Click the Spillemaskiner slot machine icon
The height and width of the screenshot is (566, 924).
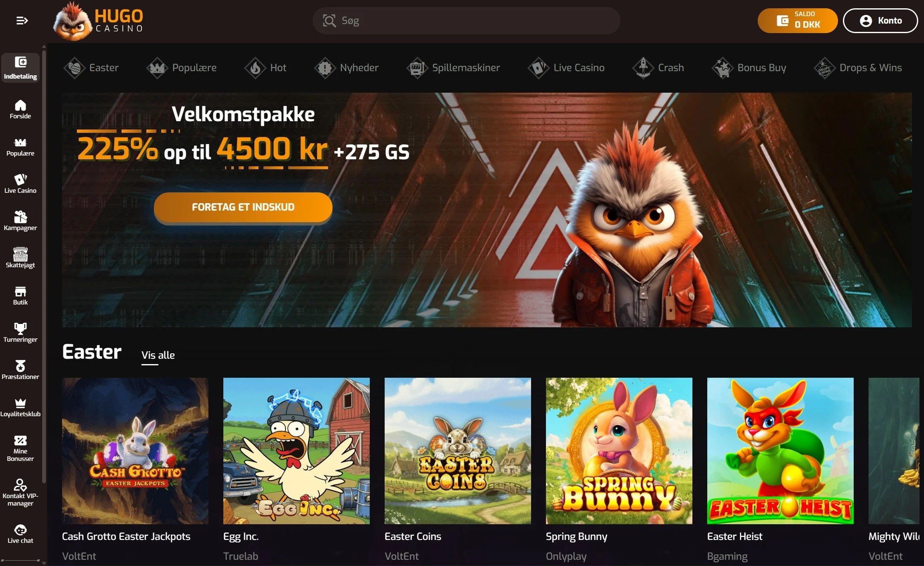(x=417, y=67)
